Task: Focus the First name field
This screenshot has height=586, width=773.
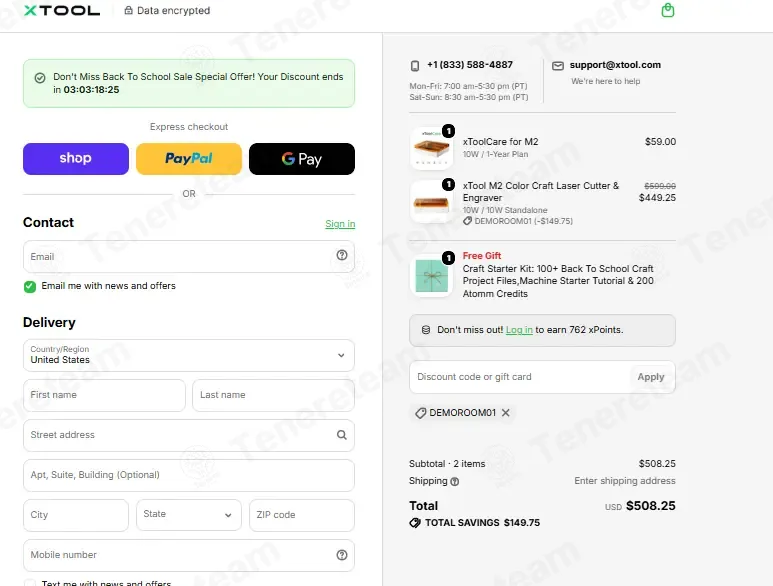Action: (104, 395)
